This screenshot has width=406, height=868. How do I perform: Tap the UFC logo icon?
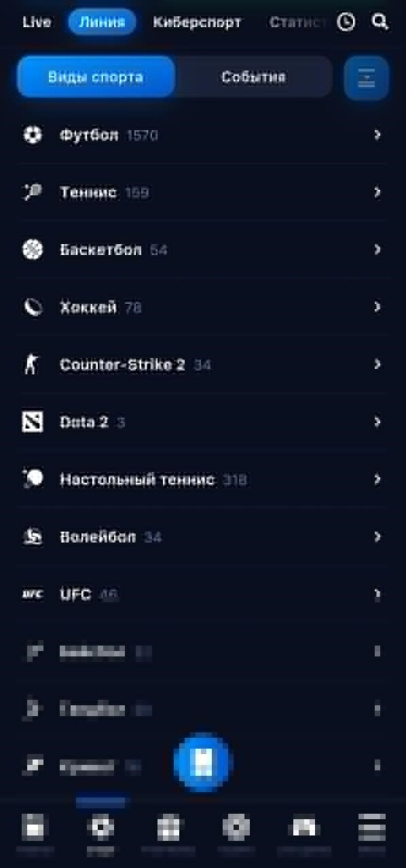coord(32,594)
